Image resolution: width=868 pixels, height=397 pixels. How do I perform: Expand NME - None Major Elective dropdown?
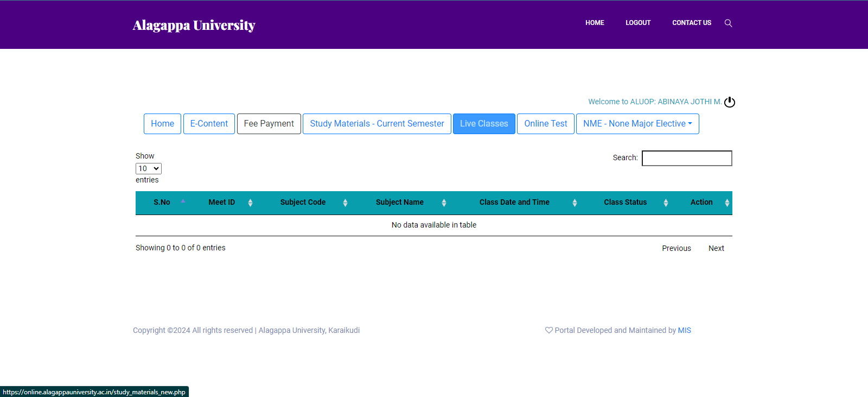[x=637, y=124]
